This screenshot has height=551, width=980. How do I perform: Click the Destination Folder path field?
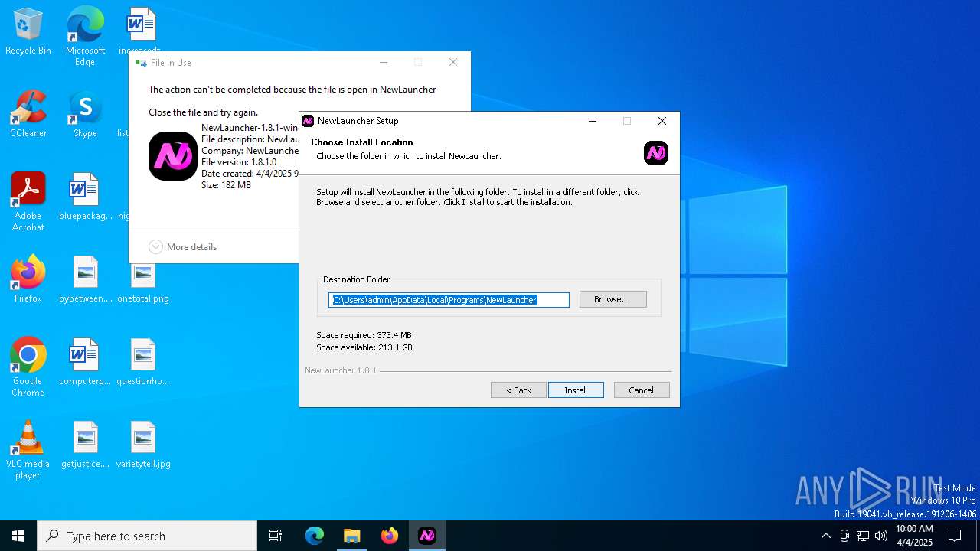click(449, 300)
